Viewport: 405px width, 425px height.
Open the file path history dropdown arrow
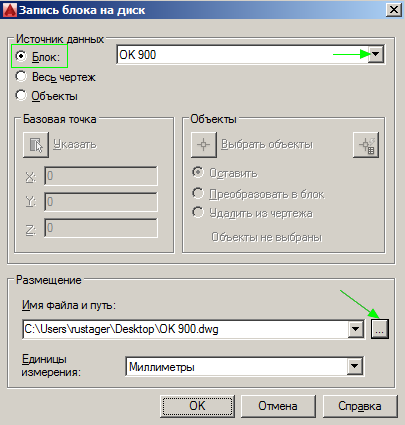356,329
